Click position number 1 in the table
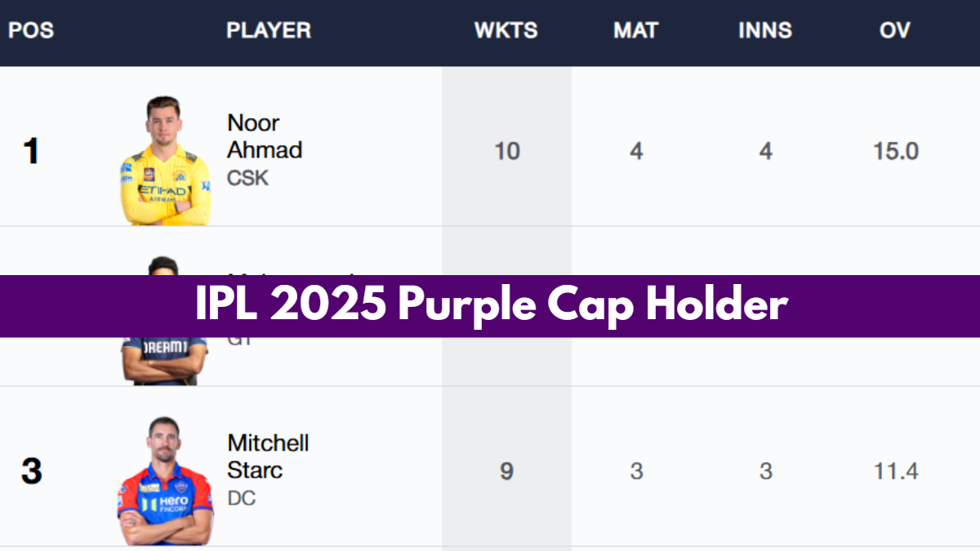Screen dimensions: 980x551 pos(31,151)
